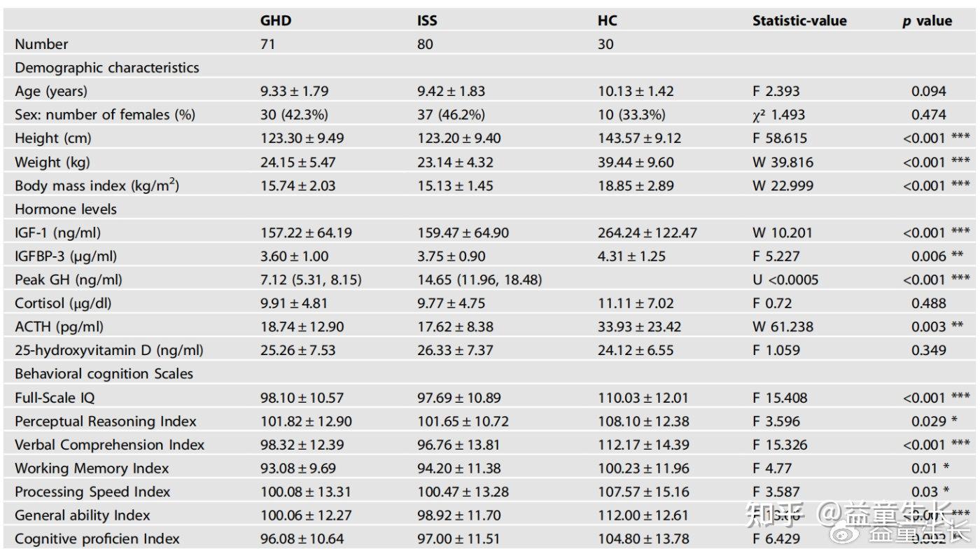Viewport: 980px width, 554px height.
Task: Click the Full-Scale IQ row label
Action: click(x=55, y=398)
